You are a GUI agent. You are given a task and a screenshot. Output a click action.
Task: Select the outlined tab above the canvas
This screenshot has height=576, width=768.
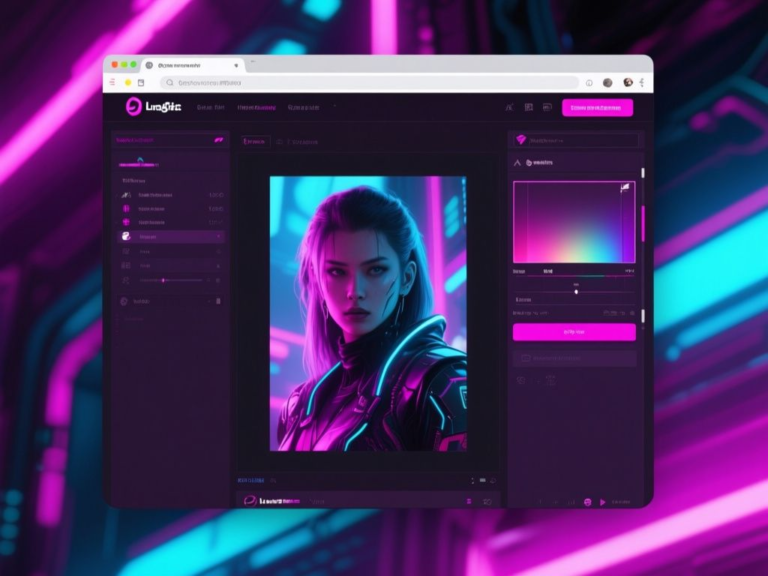pyautogui.click(x=255, y=142)
